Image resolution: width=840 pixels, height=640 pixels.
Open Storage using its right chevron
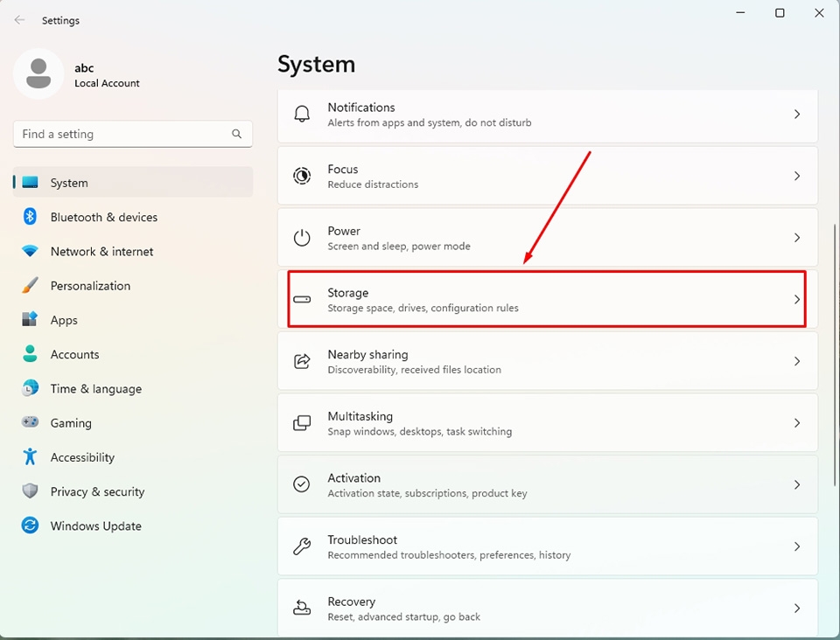797,299
